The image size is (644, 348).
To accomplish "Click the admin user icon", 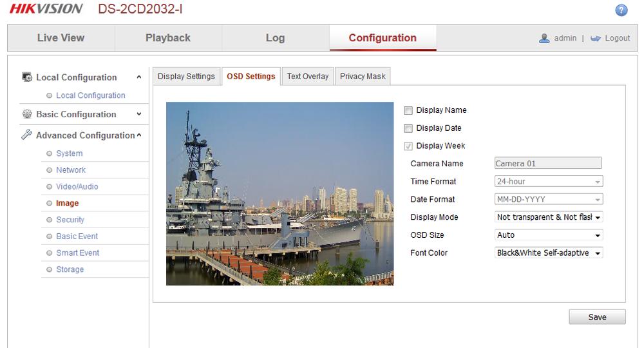I will pyautogui.click(x=544, y=38).
